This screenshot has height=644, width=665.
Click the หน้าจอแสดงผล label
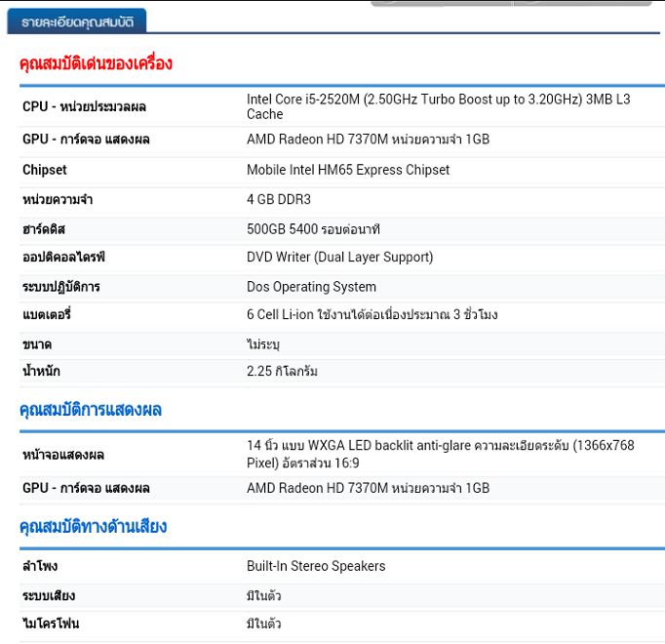[x=63, y=455]
